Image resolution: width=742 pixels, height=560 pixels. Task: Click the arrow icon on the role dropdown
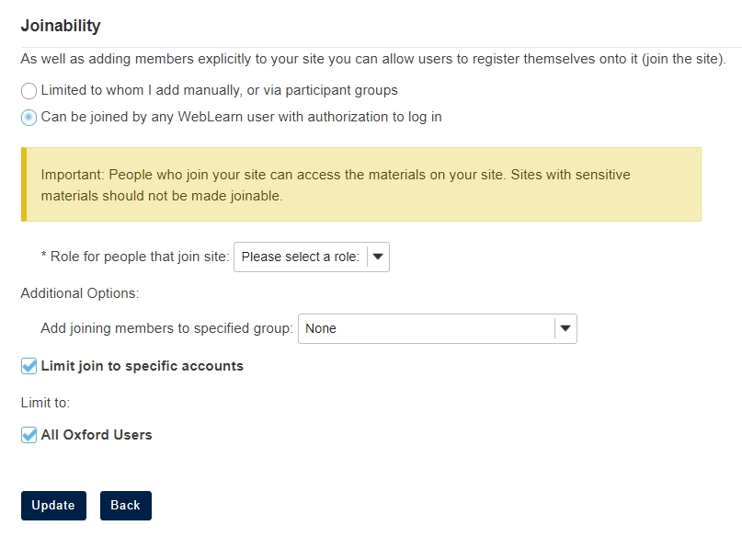pyautogui.click(x=378, y=257)
